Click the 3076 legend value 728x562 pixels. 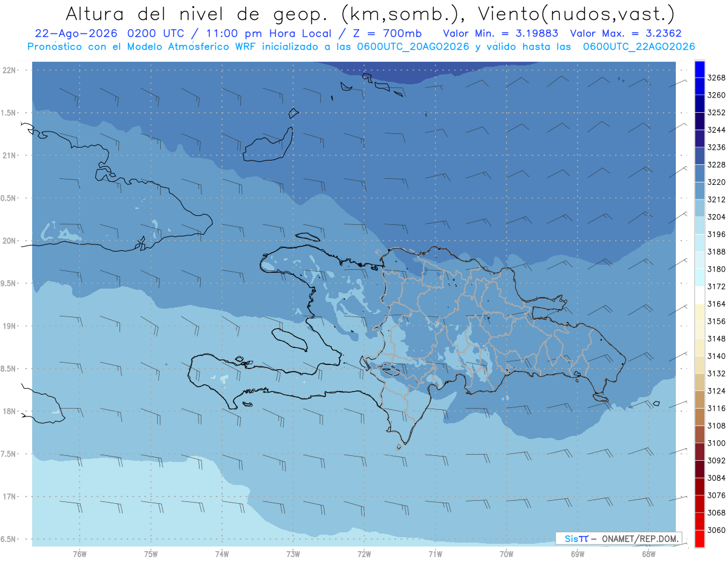pos(716,495)
